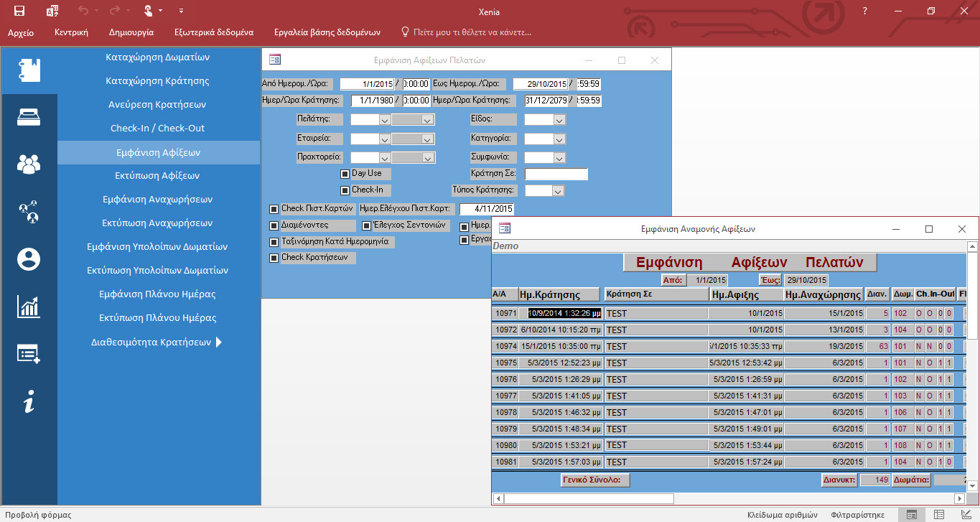Expand the Κατηγορία combo box
The height and width of the screenshot is (522, 980).
click(559, 139)
